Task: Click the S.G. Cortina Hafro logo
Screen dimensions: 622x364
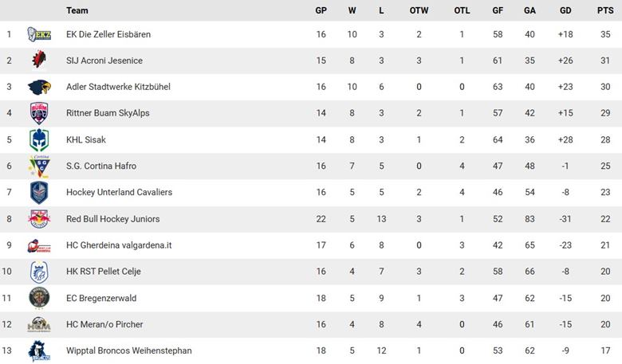Action: click(38, 166)
